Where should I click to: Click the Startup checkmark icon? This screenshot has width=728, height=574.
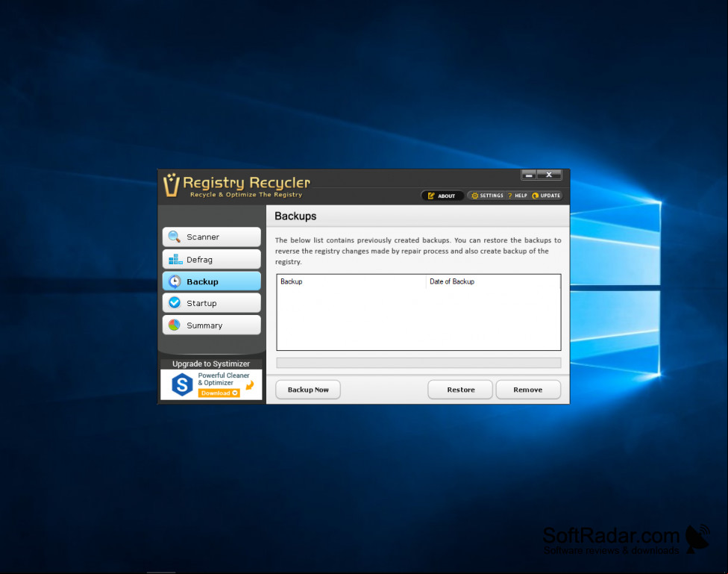(175, 302)
